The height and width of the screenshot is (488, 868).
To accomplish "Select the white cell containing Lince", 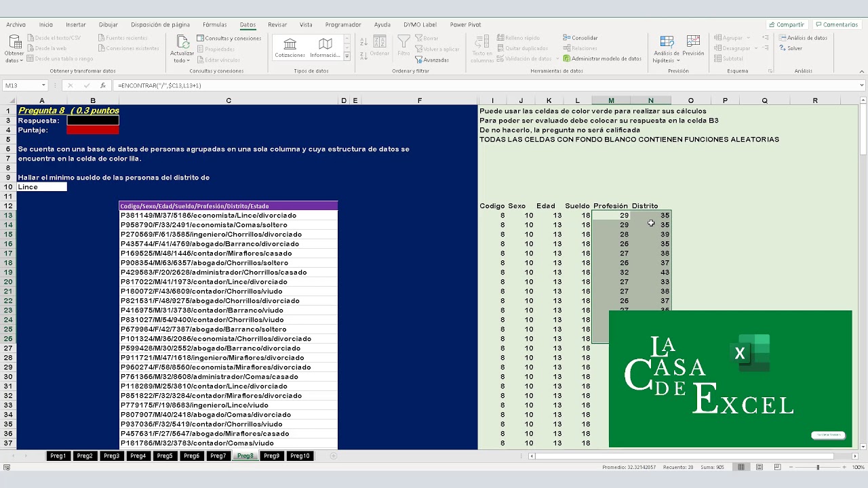I will tap(41, 187).
